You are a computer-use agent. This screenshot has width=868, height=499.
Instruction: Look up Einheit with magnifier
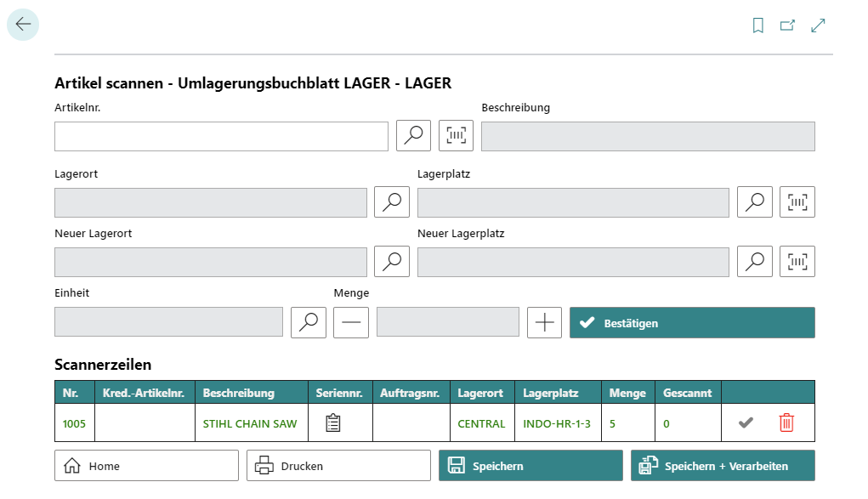point(309,322)
